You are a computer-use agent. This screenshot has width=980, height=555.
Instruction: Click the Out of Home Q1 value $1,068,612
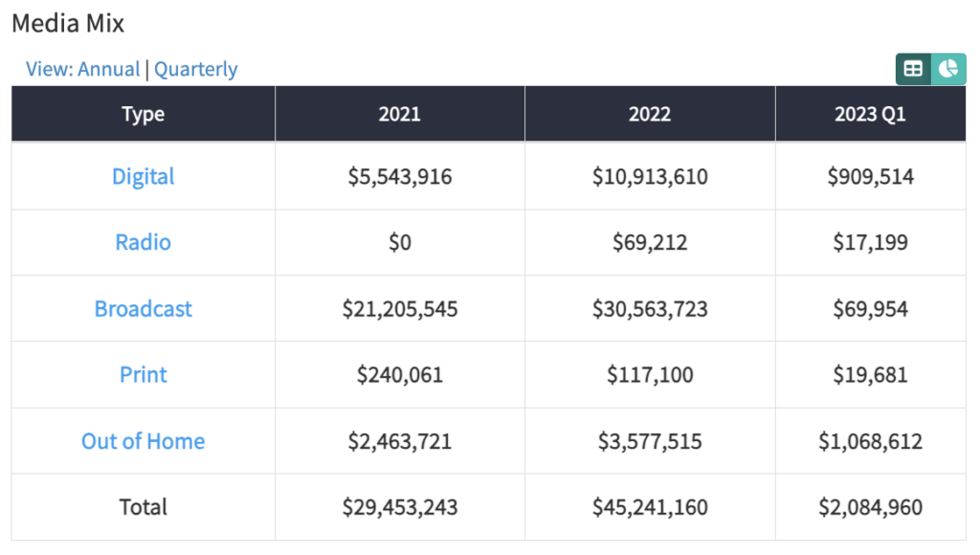(x=871, y=441)
